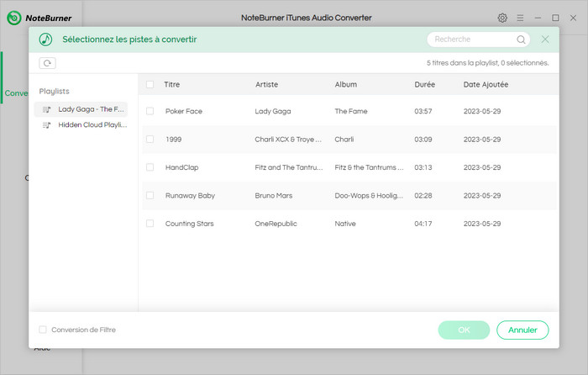Close the track selection dialog
The height and width of the screenshot is (375, 588).
545,40
